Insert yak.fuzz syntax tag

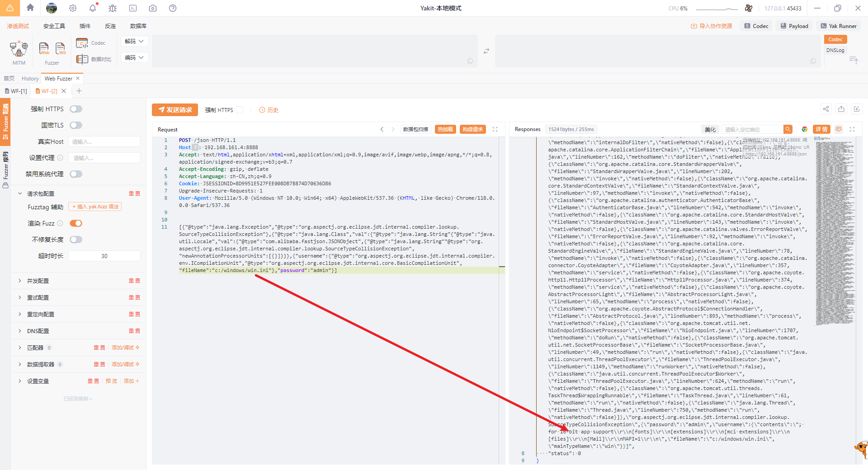click(x=95, y=207)
